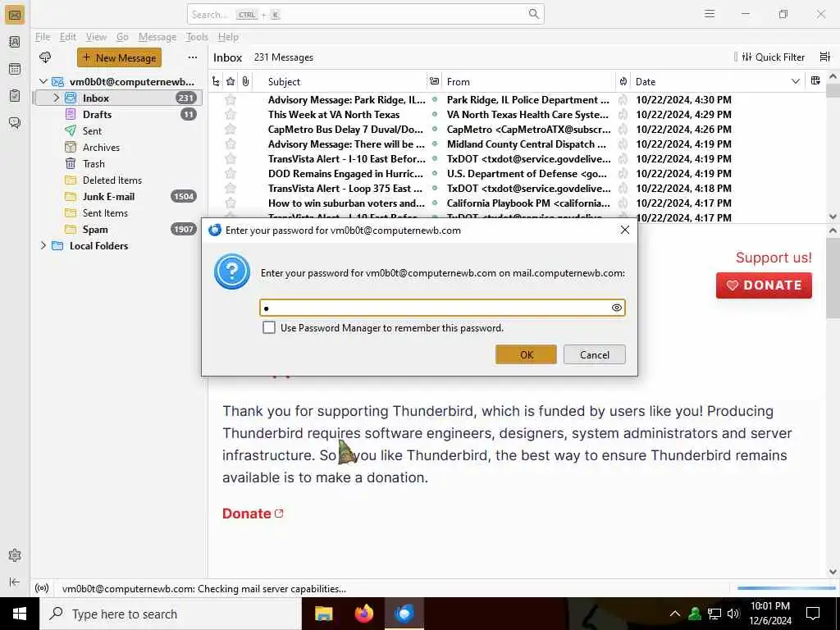Click the thread column header icon
840x630 pixels.
pyautogui.click(x=216, y=81)
